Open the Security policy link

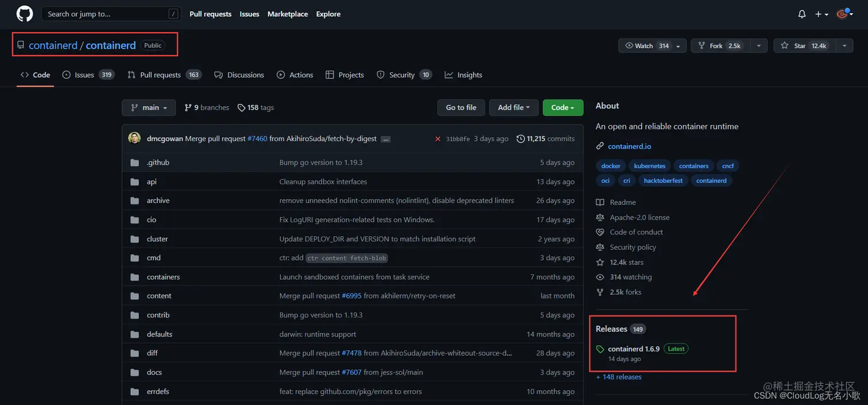626,247
